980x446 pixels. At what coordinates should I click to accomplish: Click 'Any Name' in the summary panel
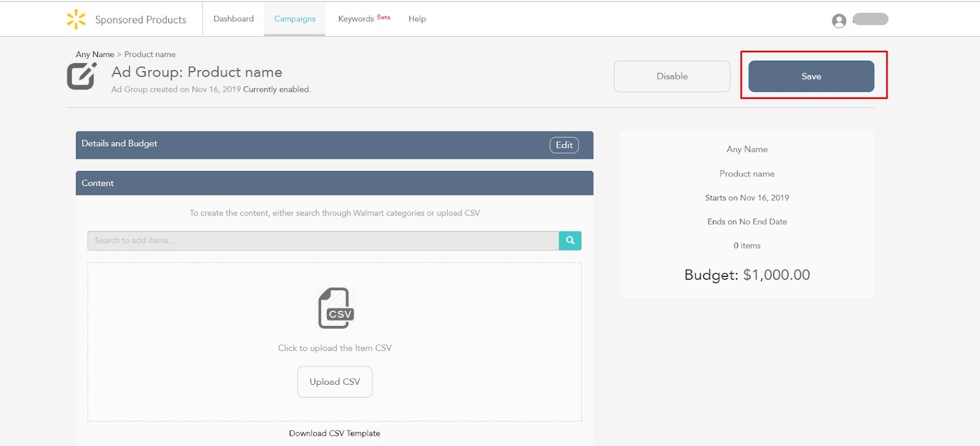pyautogui.click(x=747, y=149)
